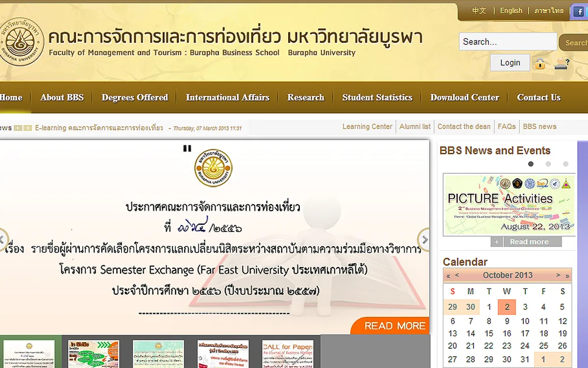Open the Contact Us menu

tap(539, 97)
